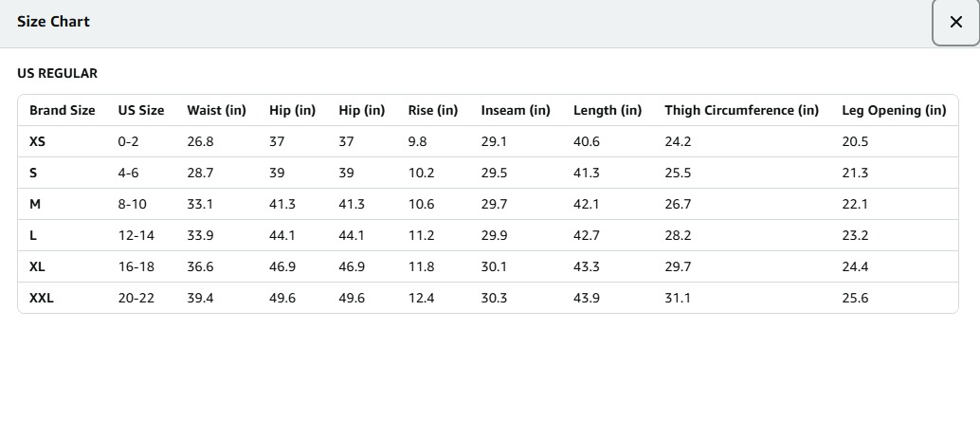Click the Rise (in) column header

pyautogui.click(x=433, y=110)
